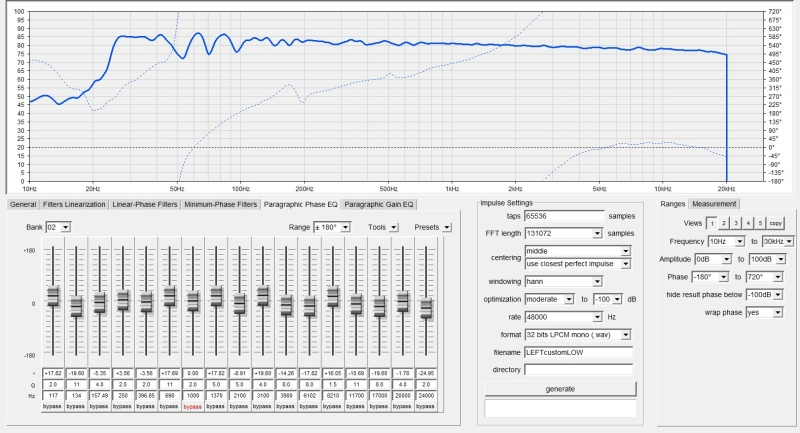Click the copy view button

point(775,224)
